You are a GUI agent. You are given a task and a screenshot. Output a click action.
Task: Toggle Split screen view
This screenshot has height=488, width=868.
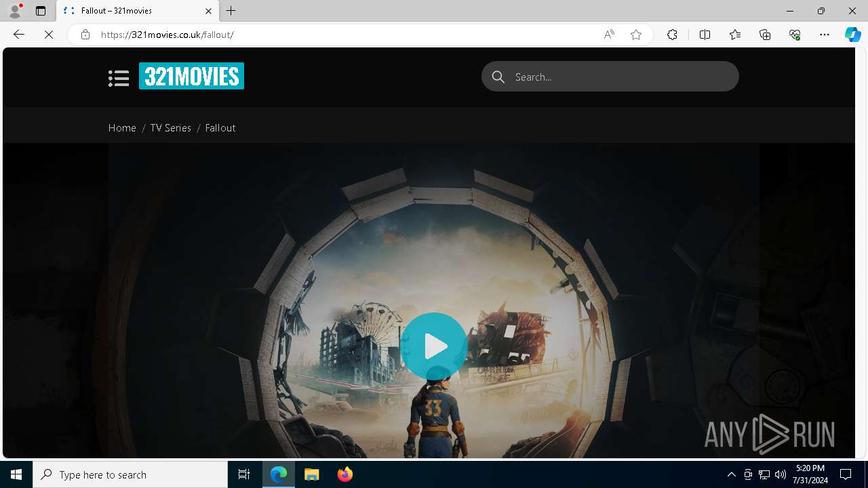[705, 35]
